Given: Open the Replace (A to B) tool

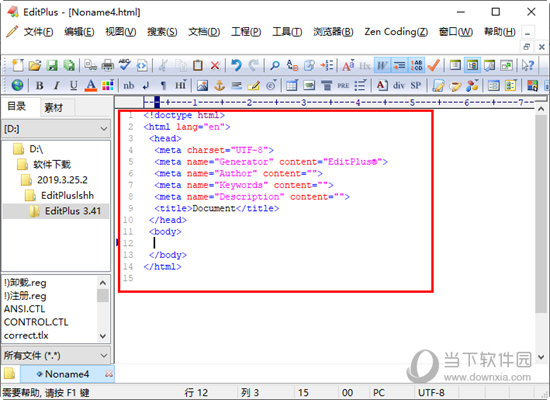Looking at the screenshot, I should pos(292,65).
